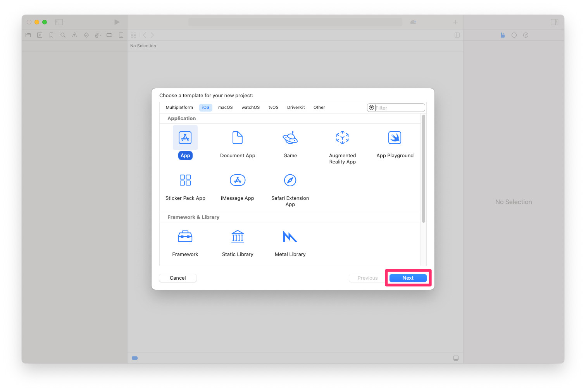Choose the Document App template
This screenshot has height=392, width=586.
point(238,138)
